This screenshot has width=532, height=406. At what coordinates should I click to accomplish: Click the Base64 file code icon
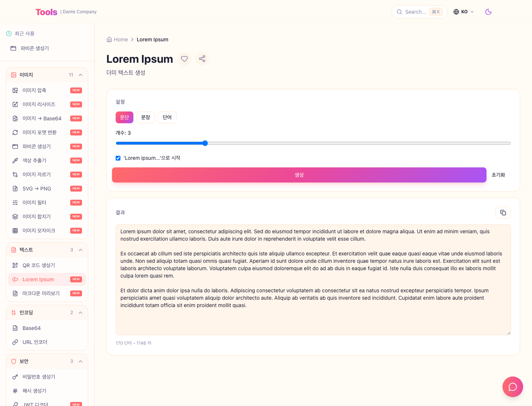point(15,328)
